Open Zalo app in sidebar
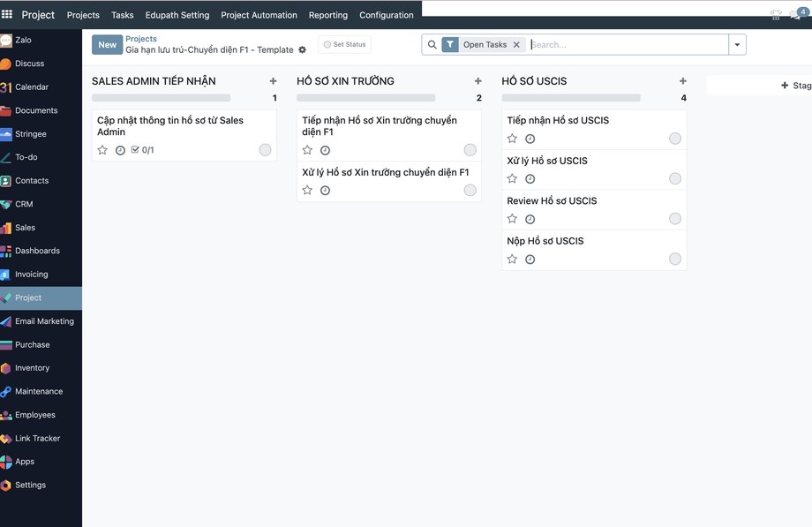812x527 pixels. pos(41,40)
